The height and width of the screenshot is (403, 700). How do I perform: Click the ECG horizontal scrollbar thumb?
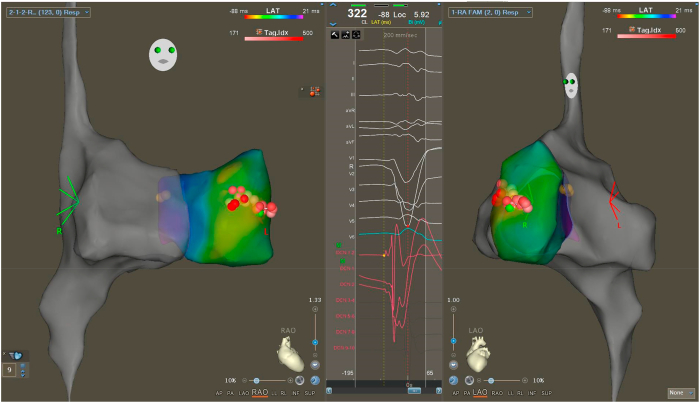point(414,391)
